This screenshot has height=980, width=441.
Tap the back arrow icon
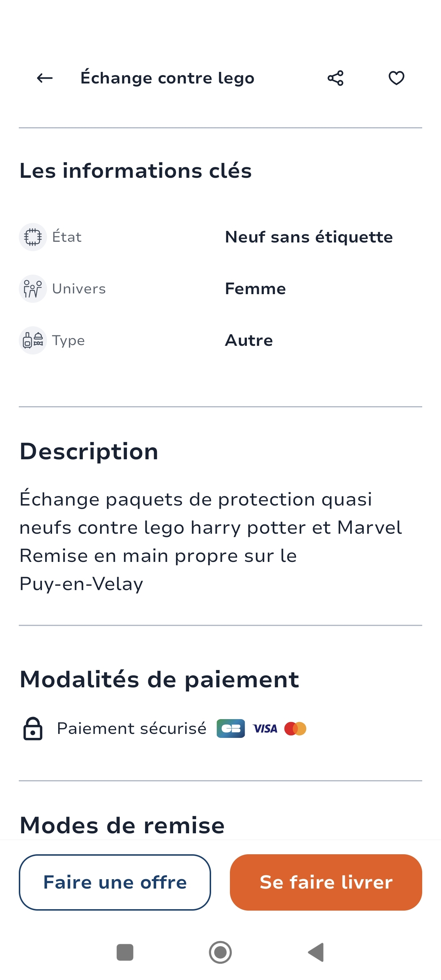click(x=44, y=78)
